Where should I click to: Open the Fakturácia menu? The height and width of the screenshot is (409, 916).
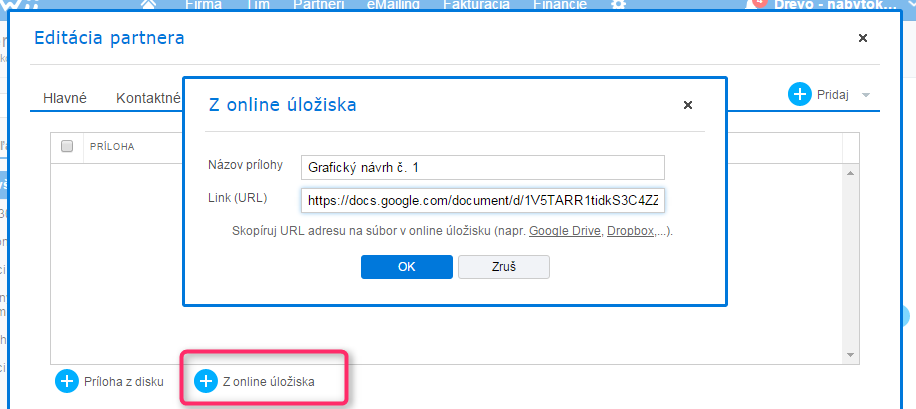click(476, 5)
